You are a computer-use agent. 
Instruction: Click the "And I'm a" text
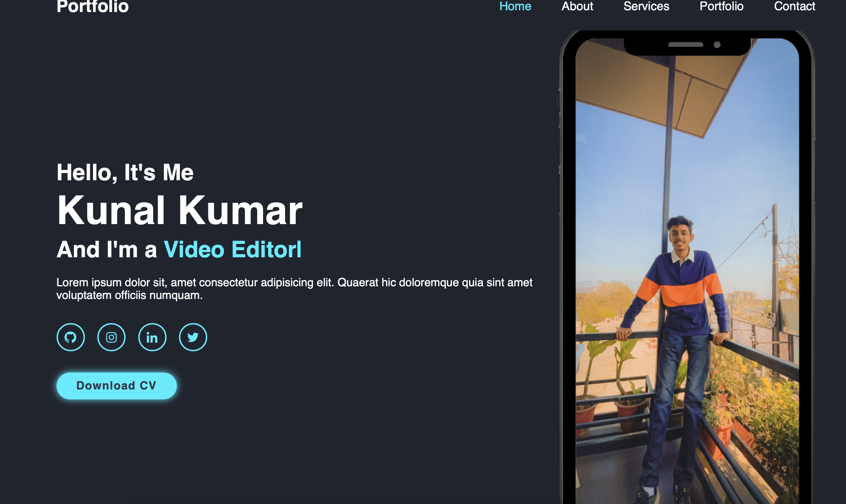(x=106, y=250)
